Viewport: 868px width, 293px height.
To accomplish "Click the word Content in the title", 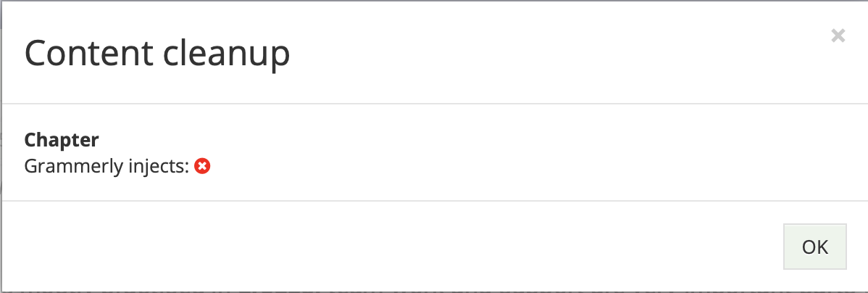I will click(x=88, y=53).
